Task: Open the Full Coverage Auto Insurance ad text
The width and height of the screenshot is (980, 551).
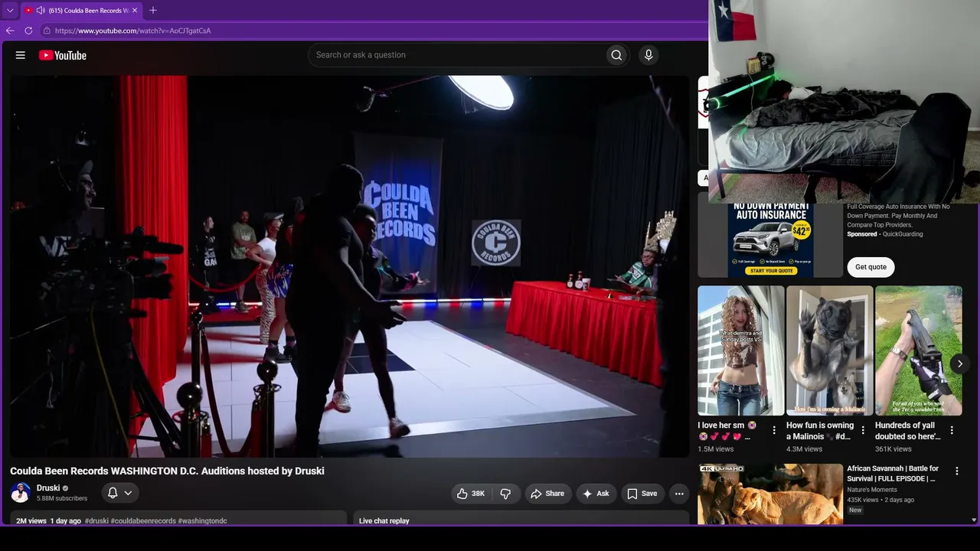Action: tap(899, 216)
